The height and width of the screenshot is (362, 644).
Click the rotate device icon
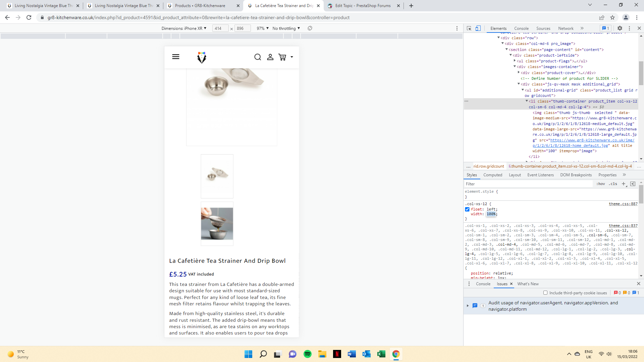[x=310, y=28]
